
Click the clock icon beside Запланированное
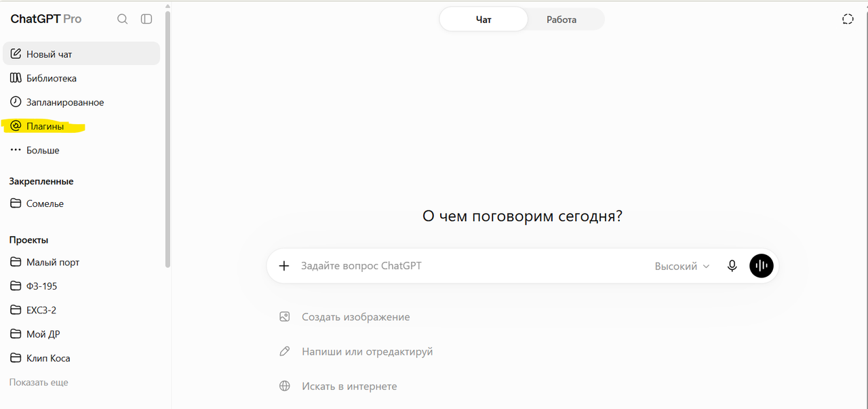pyautogui.click(x=16, y=102)
